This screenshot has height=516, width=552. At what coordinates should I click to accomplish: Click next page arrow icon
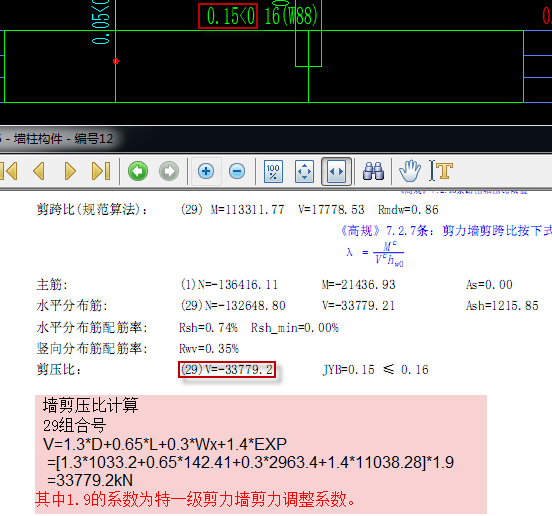(x=70, y=171)
